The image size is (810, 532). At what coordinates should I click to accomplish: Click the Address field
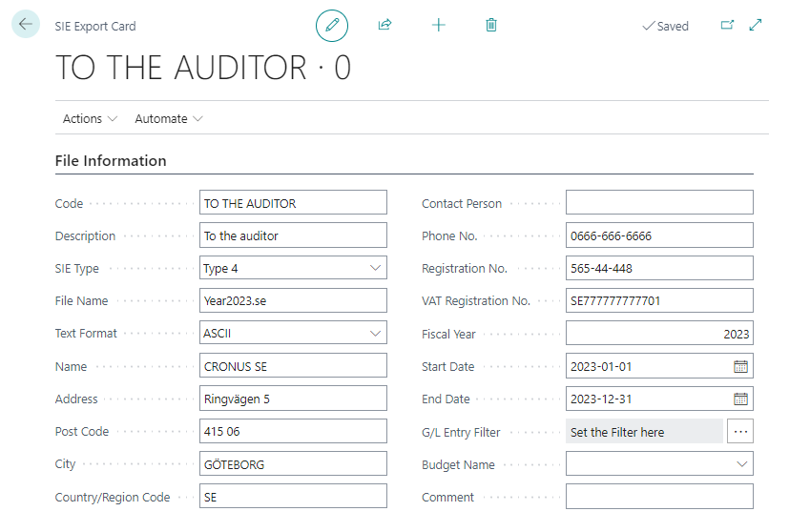click(293, 399)
